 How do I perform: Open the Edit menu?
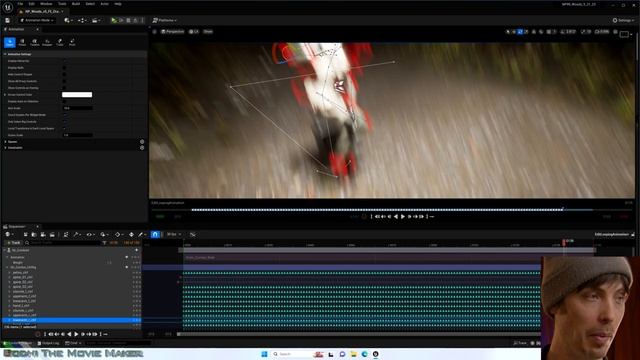click(x=31, y=4)
